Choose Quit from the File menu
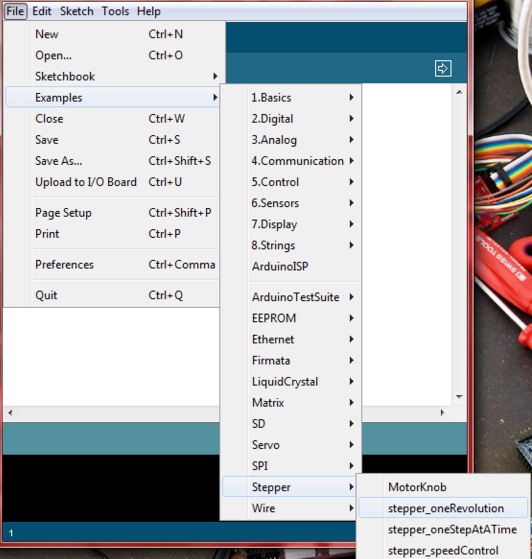Image resolution: width=532 pixels, height=559 pixels. 113,295
